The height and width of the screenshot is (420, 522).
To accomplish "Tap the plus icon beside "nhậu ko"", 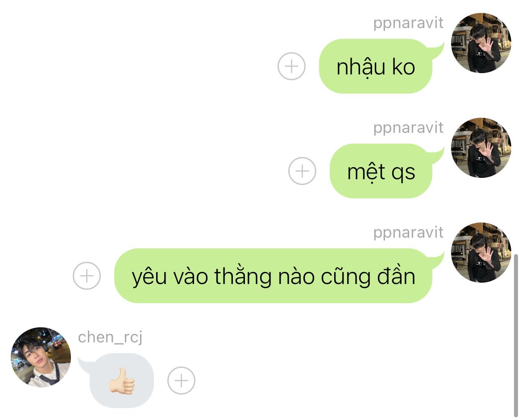I will [291, 66].
